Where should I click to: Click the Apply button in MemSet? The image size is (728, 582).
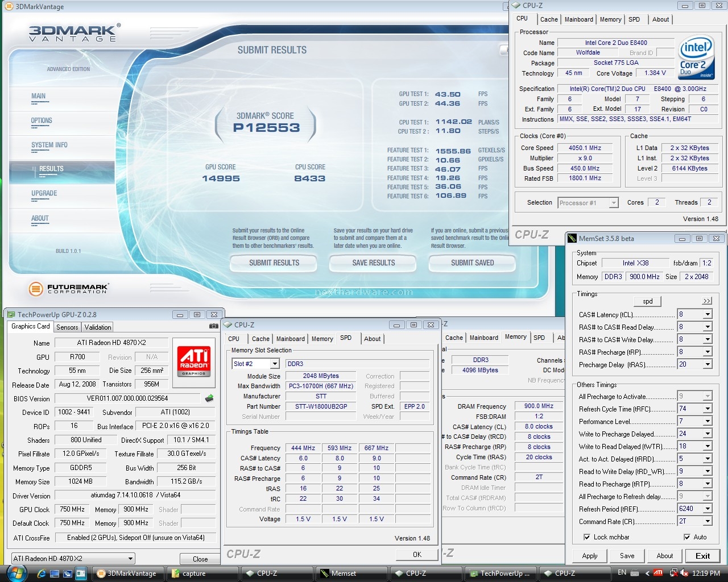590,556
